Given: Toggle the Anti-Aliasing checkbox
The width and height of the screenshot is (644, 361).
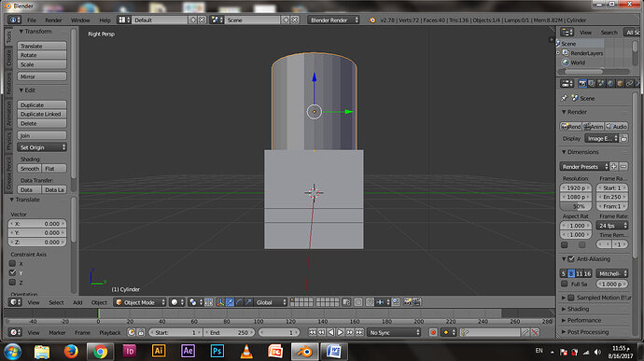Looking at the screenshot, I should (571, 259).
